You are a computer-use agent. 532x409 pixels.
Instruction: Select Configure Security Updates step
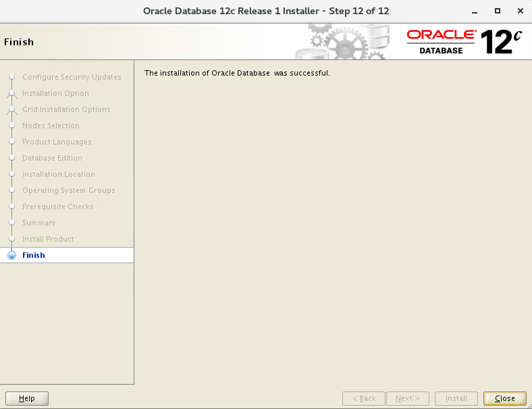(72, 77)
